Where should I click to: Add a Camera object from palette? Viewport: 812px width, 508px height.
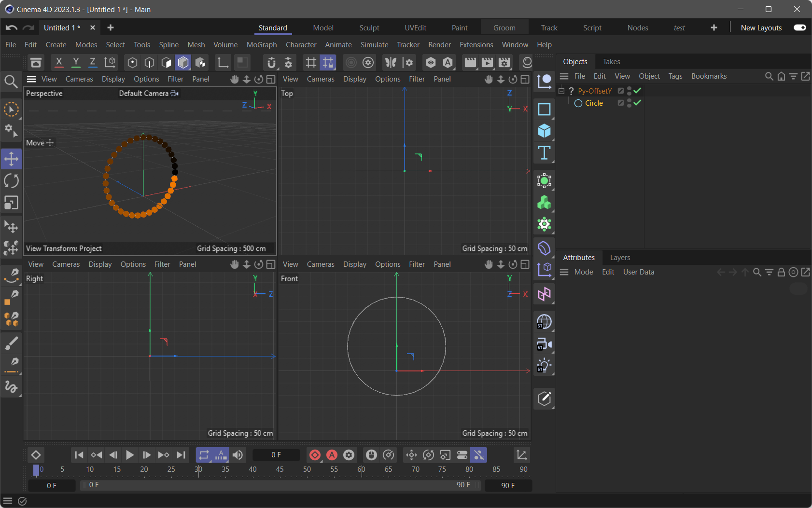(544, 343)
